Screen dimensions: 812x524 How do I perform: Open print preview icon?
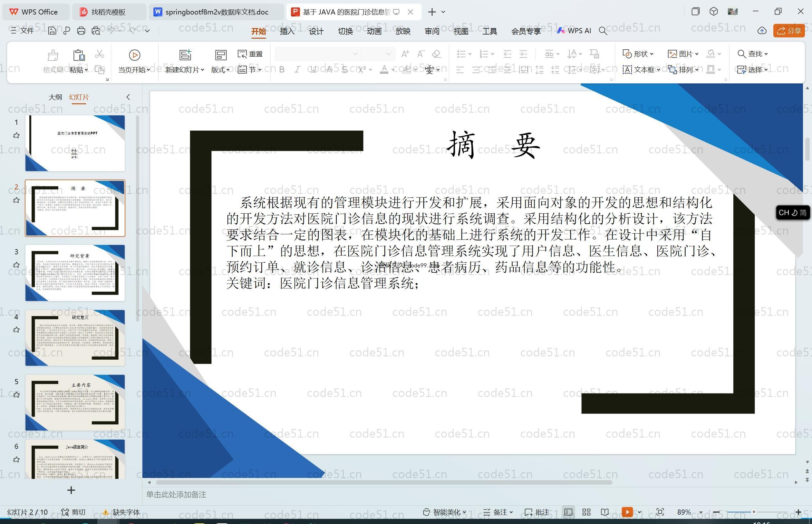(96, 31)
